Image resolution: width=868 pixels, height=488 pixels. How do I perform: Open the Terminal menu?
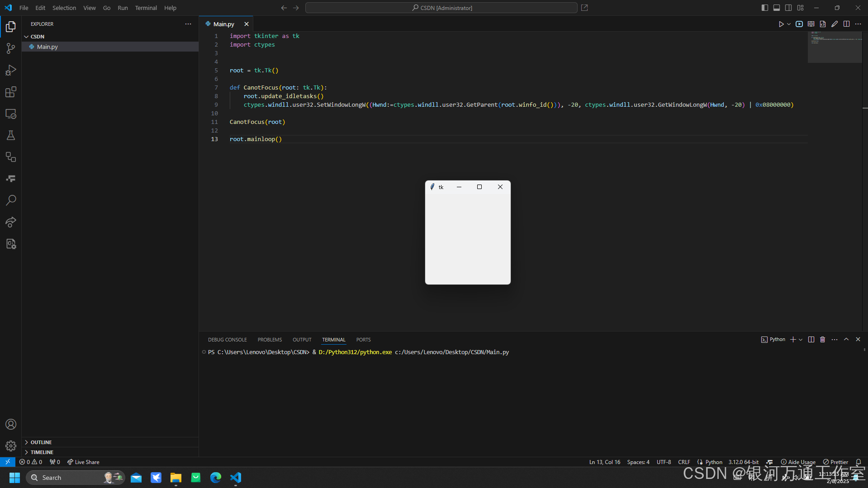point(146,8)
